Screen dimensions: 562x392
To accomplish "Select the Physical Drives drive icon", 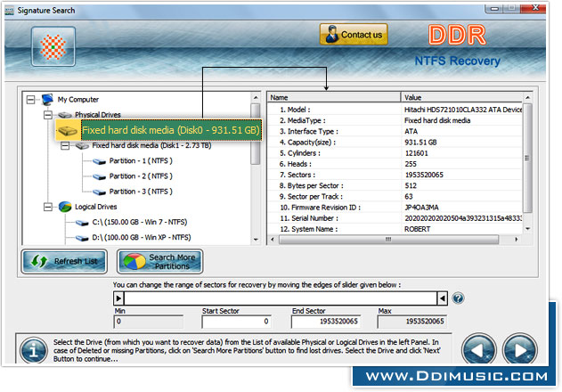I will pos(65,115).
